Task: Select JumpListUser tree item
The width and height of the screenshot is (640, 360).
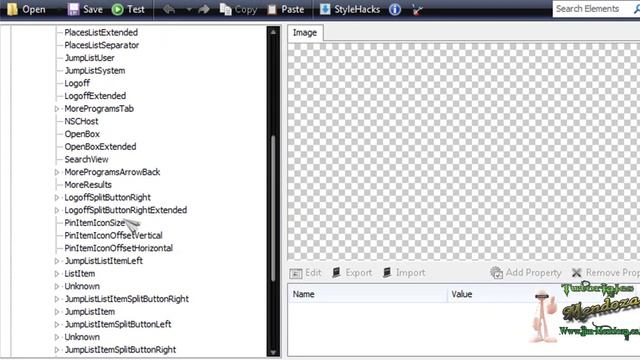Action: coord(89,58)
